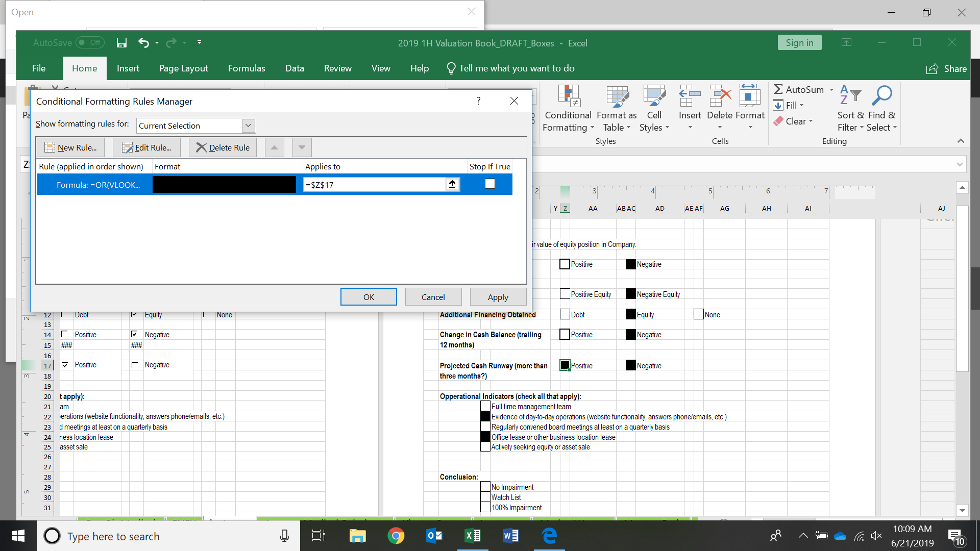Image resolution: width=980 pixels, height=551 pixels.
Task: Toggle AutoSave switch
Action: coord(90,43)
